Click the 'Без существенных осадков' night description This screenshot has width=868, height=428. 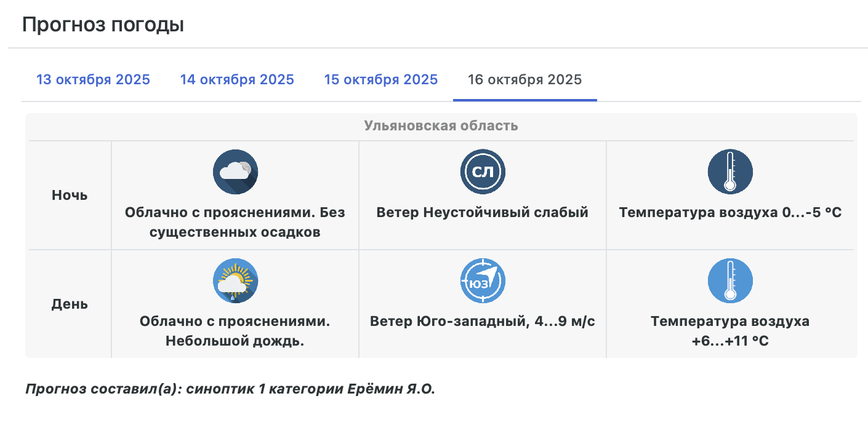point(235,232)
